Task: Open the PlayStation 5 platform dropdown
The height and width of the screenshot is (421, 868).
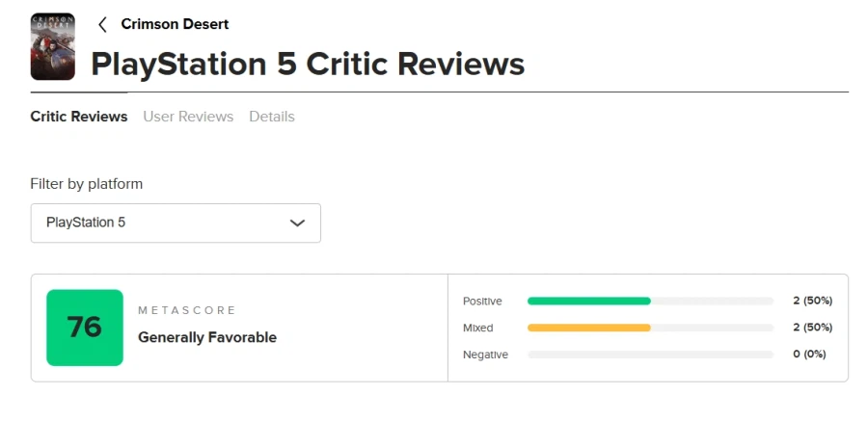Action: coord(176,223)
